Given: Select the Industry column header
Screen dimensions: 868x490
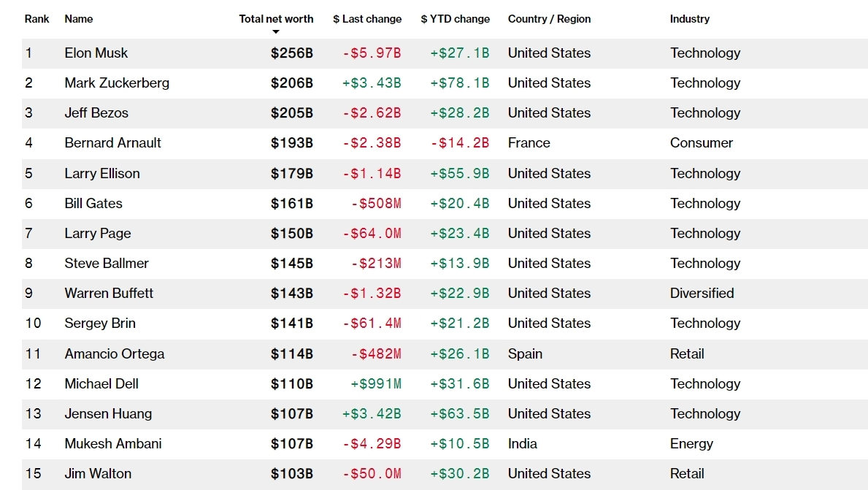Looking at the screenshot, I should click(689, 19).
